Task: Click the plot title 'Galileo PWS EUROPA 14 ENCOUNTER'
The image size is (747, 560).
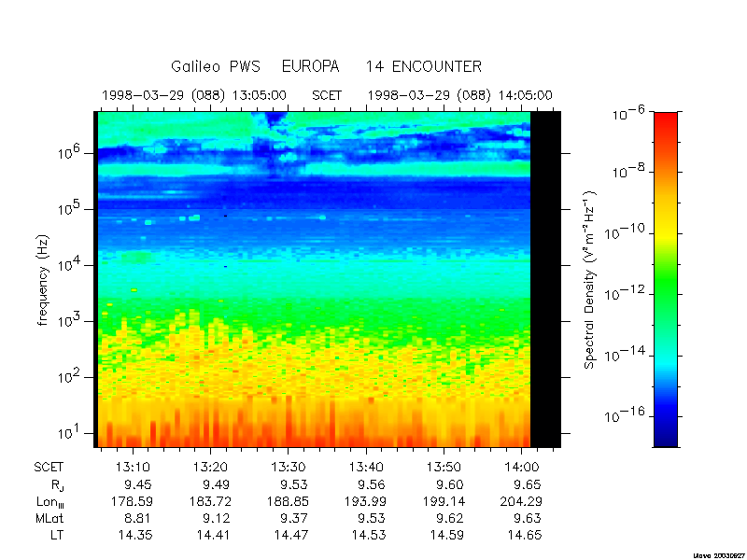Action: pos(326,66)
